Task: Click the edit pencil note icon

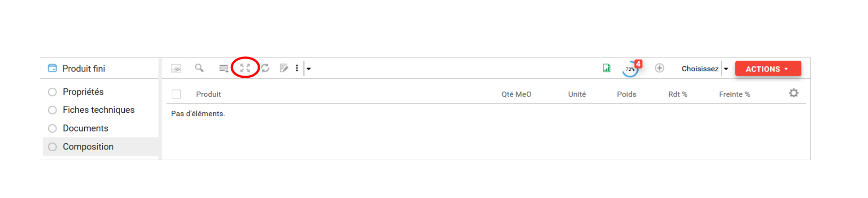Action: pos(284,68)
